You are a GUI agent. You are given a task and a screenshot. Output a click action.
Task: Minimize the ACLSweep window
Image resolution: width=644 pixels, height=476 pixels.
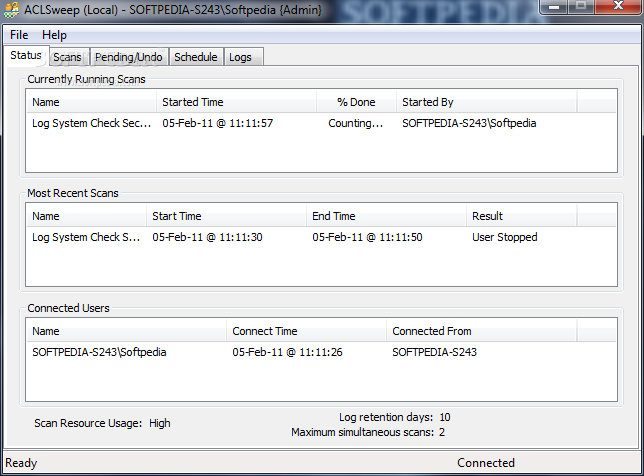tap(554, 6)
